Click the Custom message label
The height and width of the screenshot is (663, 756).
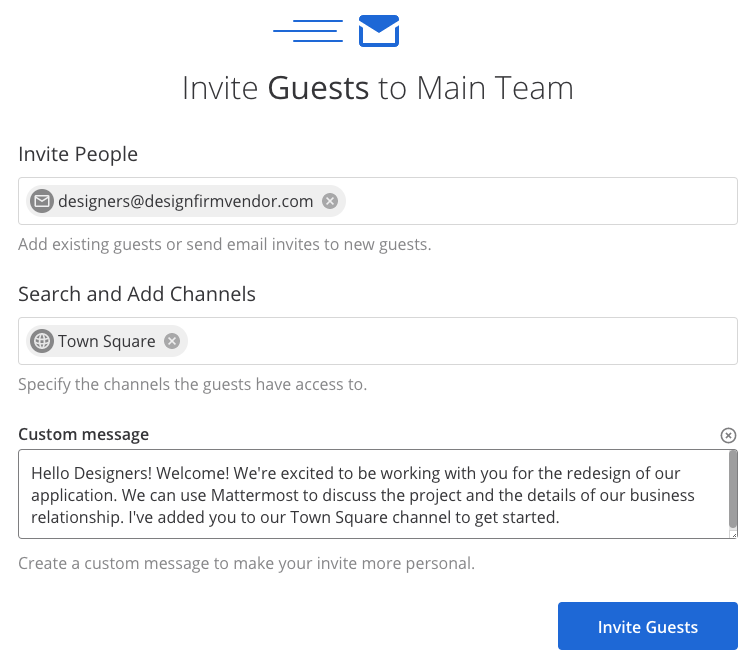(83, 434)
